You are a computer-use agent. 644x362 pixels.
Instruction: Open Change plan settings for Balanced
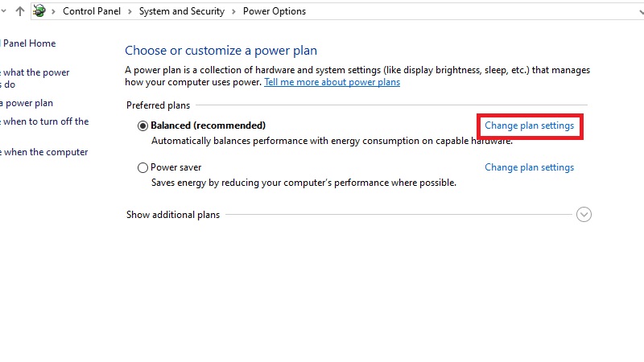point(529,126)
